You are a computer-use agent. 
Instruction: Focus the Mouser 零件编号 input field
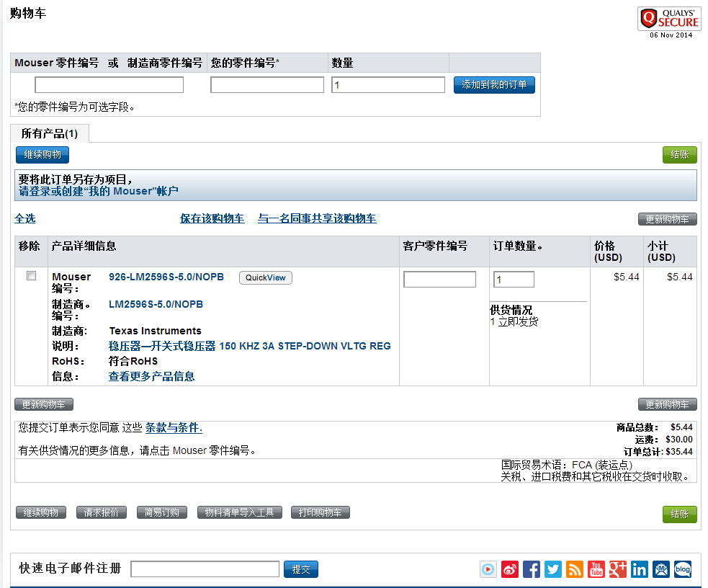(109, 85)
